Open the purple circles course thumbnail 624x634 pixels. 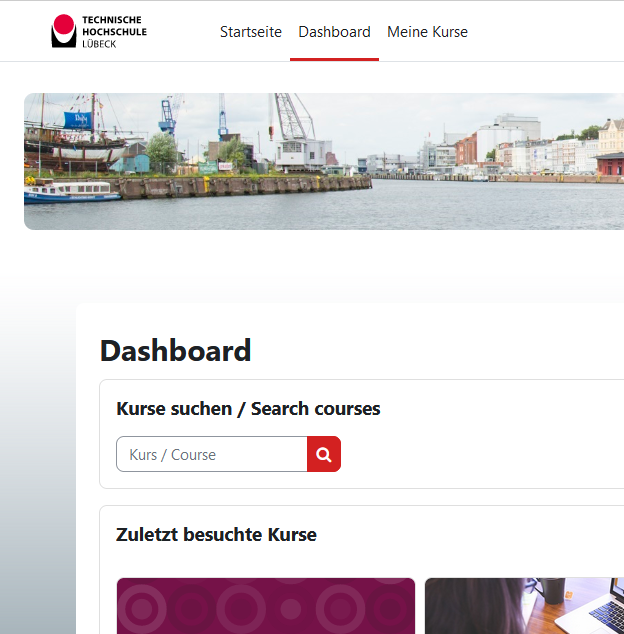tap(266, 606)
